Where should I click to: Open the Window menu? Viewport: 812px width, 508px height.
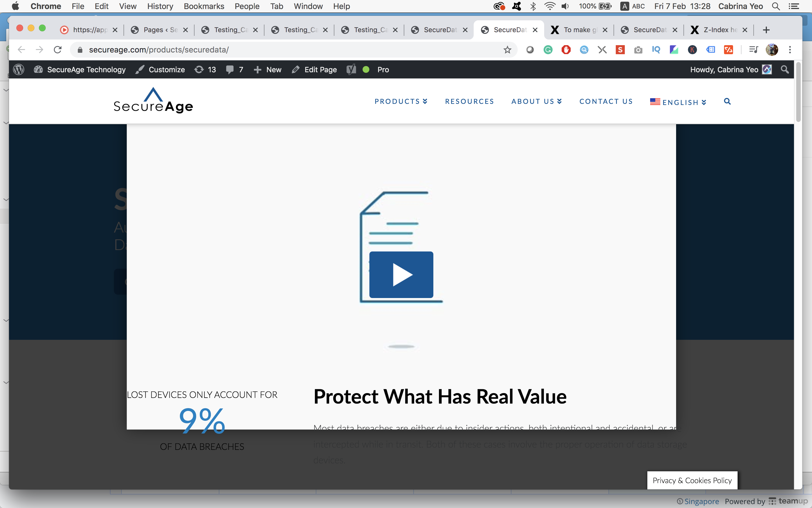pos(308,6)
